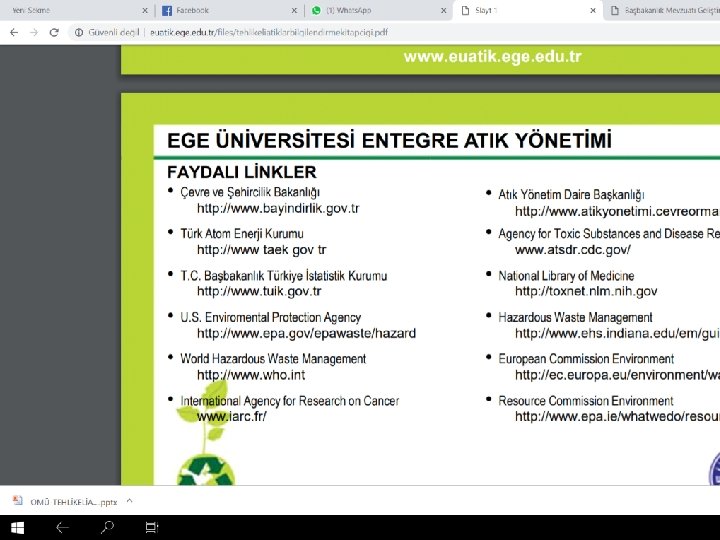This screenshot has width=720, height=540.
Task: Close the Yeni Sekme tab
Action: tap(145, 11)
